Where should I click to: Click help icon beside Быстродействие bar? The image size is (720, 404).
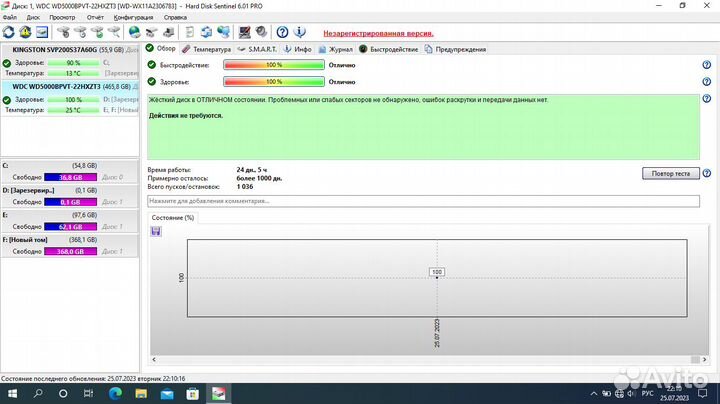click(707, 65)
